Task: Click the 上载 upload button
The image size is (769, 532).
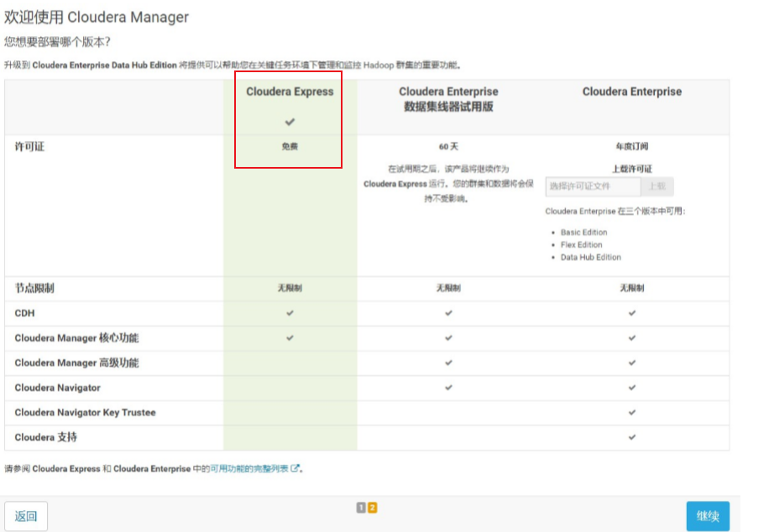Action: 657,186
